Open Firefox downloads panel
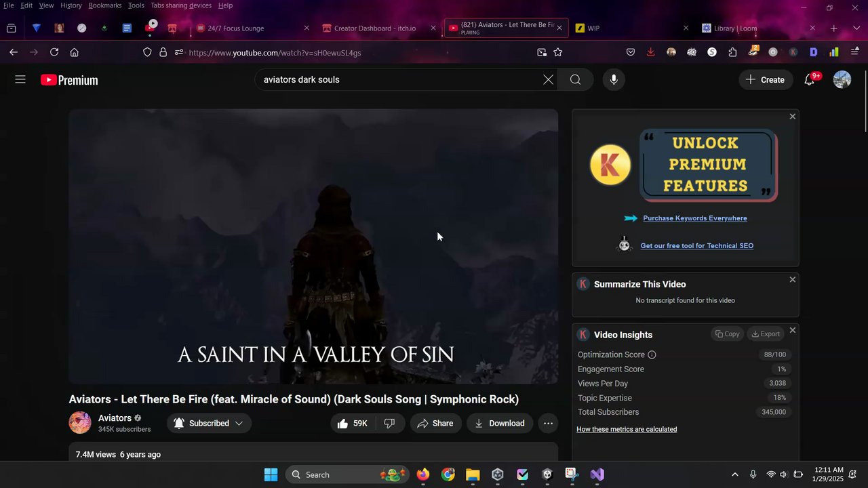Screen dimensions: 868x488 [651, 52]
